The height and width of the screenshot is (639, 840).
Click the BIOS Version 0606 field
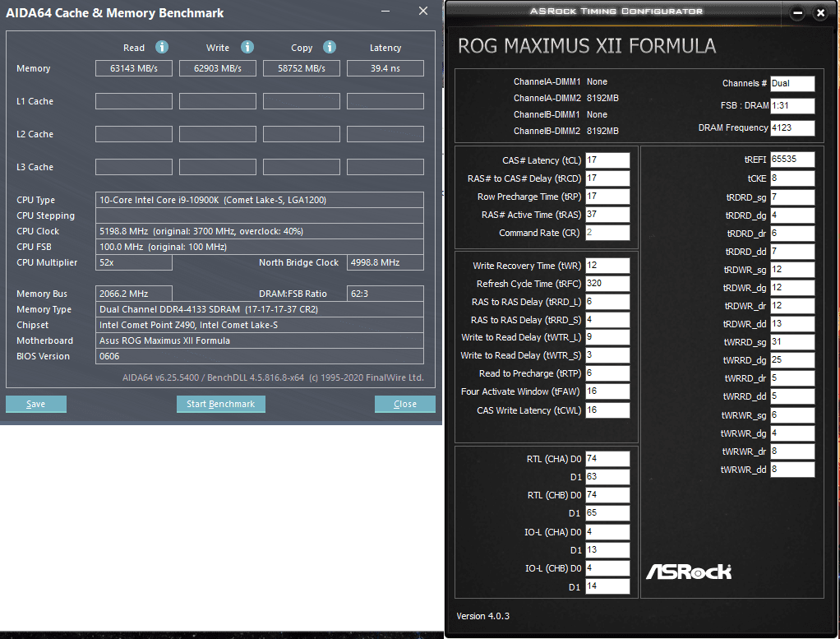(x=259, y=356)
